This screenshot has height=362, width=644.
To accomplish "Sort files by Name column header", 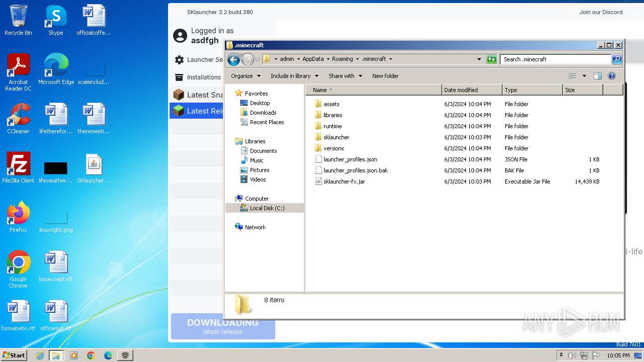I will 373,90.
